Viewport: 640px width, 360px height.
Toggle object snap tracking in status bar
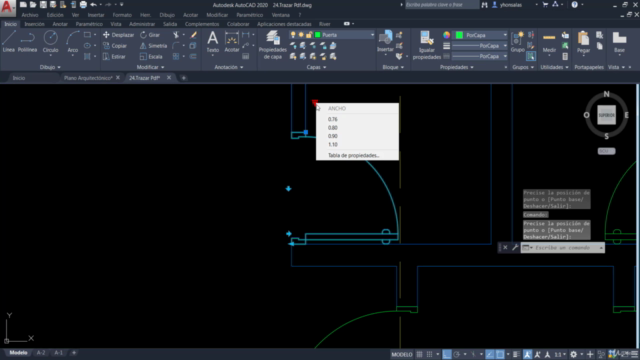point(490,354)
